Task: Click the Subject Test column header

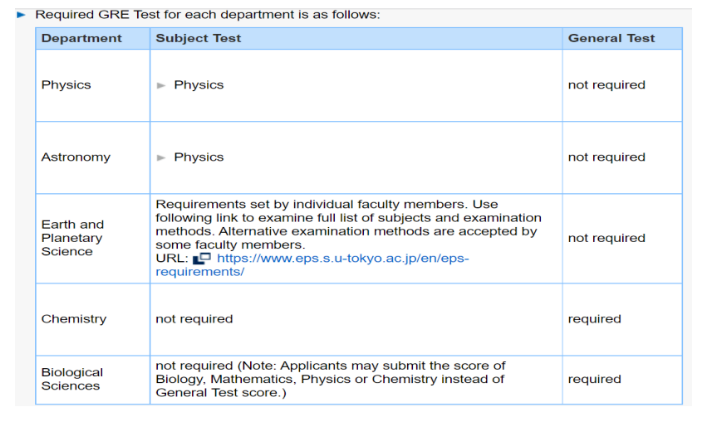Action: tap(356, 39)
